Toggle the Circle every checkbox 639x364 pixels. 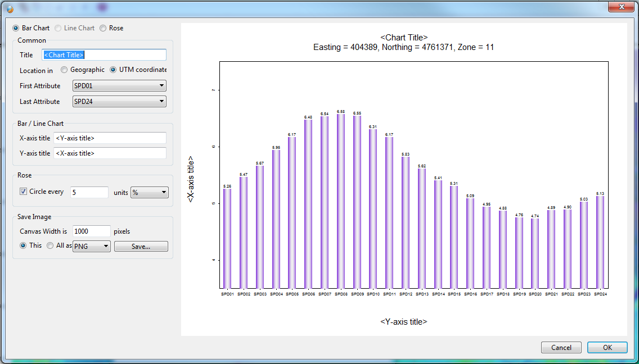tap(24, 192)
